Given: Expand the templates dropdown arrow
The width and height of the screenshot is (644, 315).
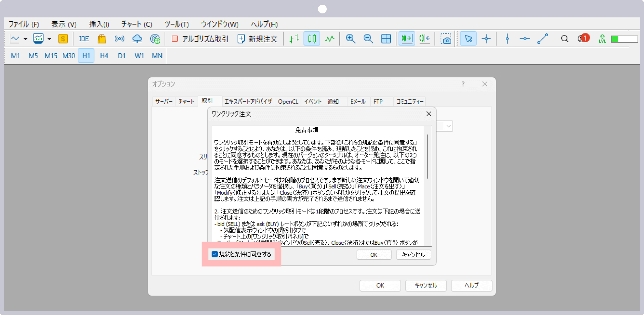Looking at the screenshot, I should tap(49, 39).
